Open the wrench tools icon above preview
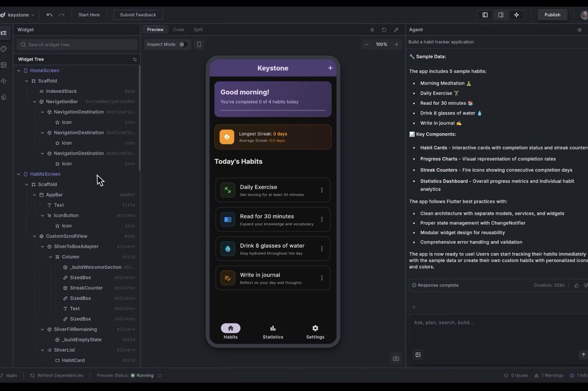Screen dimensions: 588x391 pyautogui.click(x=396, y=30)
